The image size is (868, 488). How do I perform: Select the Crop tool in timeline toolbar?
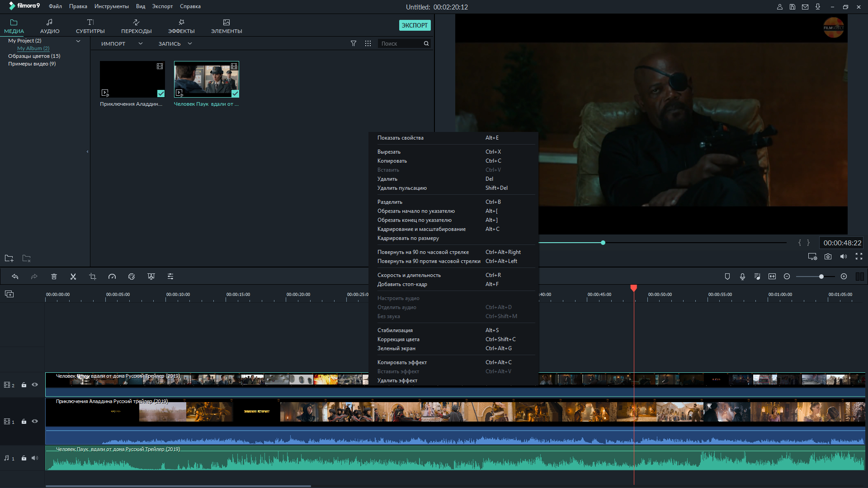(93, 277)
